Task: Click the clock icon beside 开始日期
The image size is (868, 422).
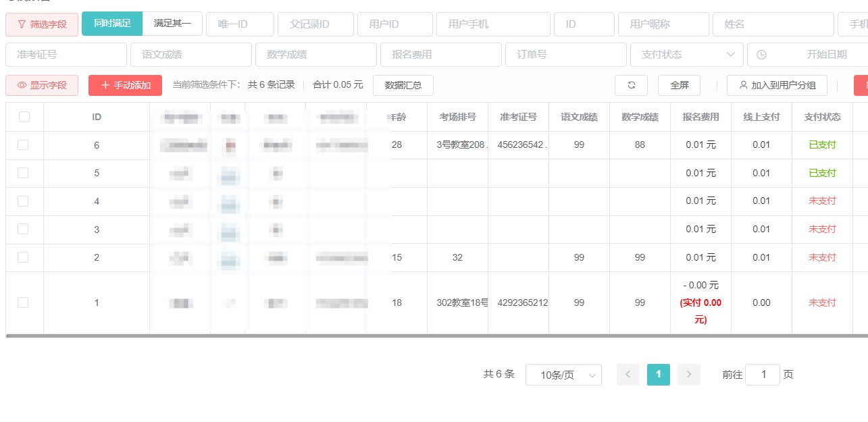Action: coord(763,54)
